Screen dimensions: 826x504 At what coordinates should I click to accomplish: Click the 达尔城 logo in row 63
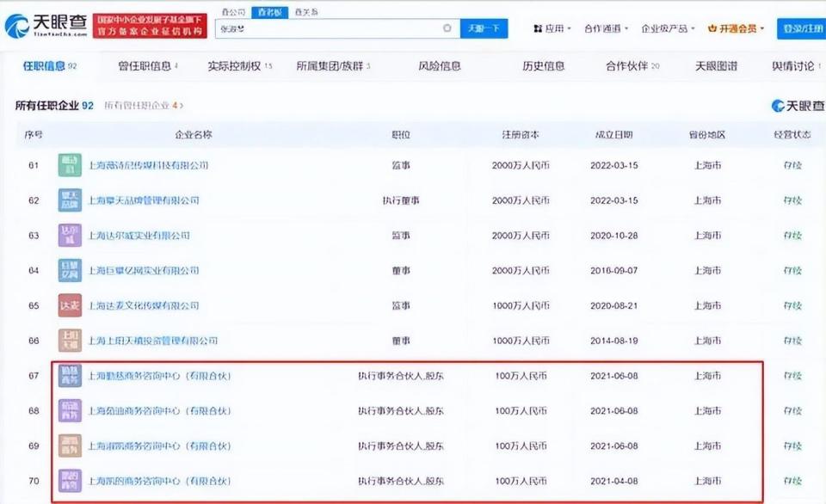tap(69, 235)
